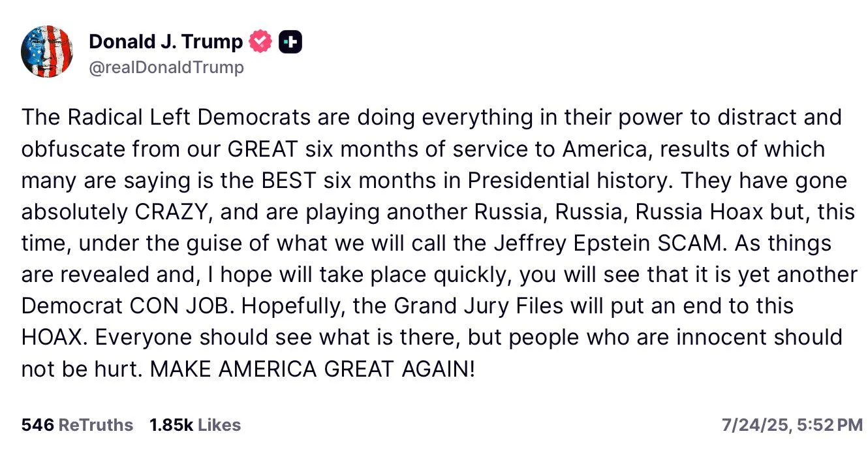Click the dark plus badge icon
The image size is (868, 455).
point(290,42)
